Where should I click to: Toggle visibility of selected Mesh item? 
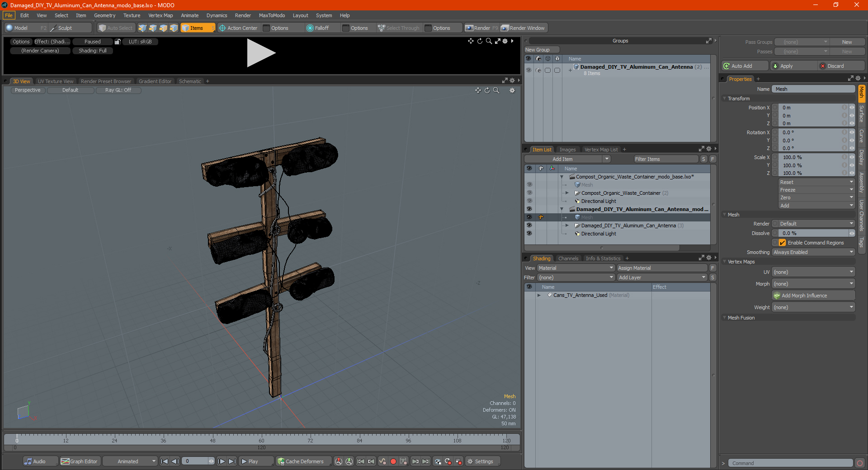(529, 217)
